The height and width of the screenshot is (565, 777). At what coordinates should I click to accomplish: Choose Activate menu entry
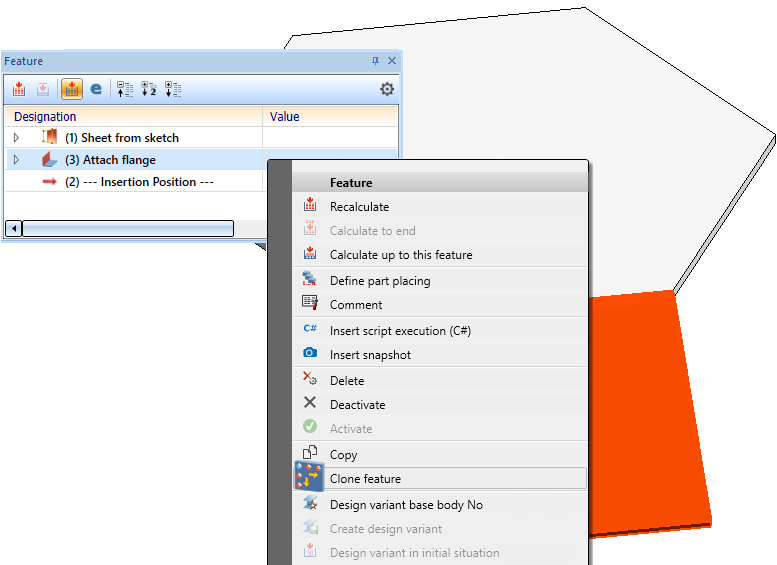(x=440, y=429)
